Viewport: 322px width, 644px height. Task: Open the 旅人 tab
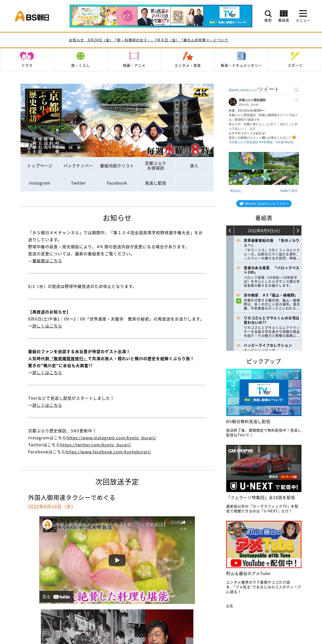(194, 166)
